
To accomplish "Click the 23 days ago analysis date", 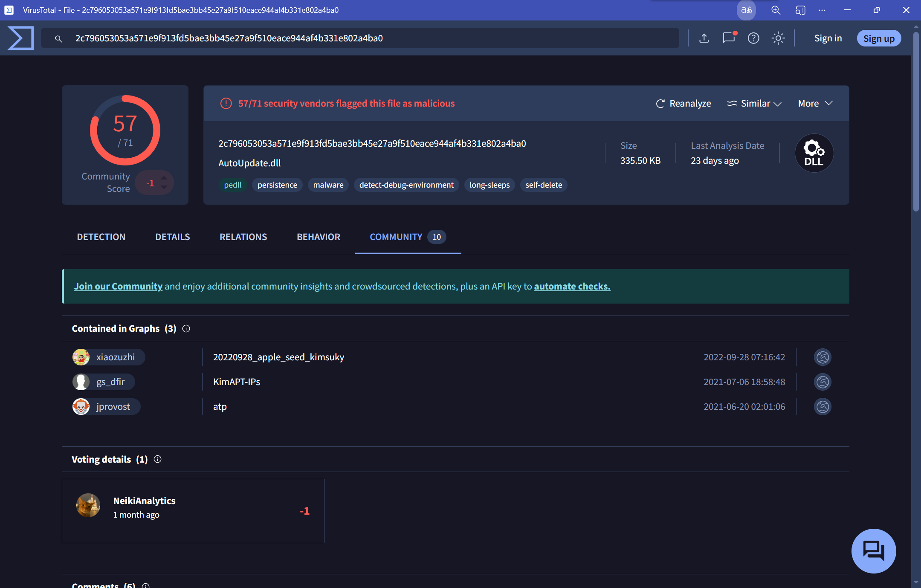I will [715, 161].
